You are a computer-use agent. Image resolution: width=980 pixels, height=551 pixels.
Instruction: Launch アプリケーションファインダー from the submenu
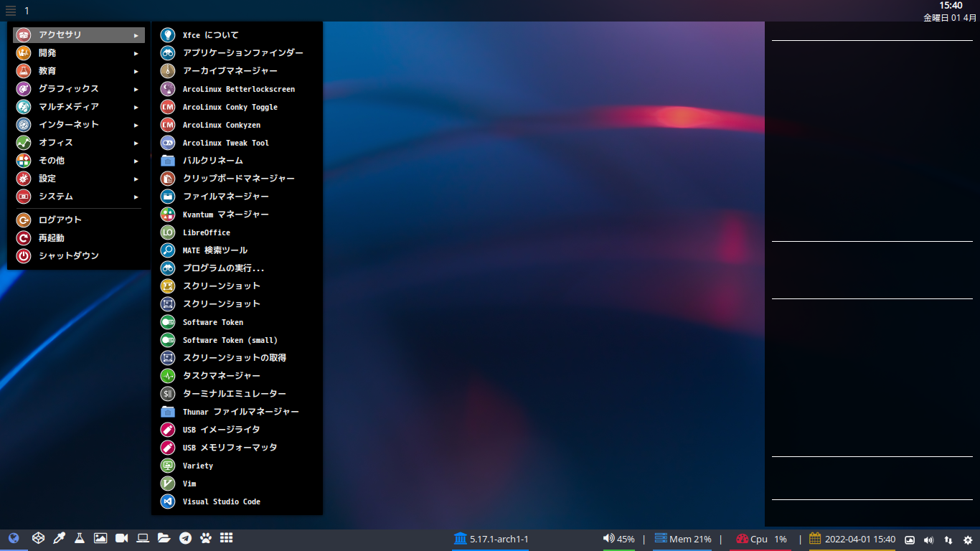click(x=237, y=52)
